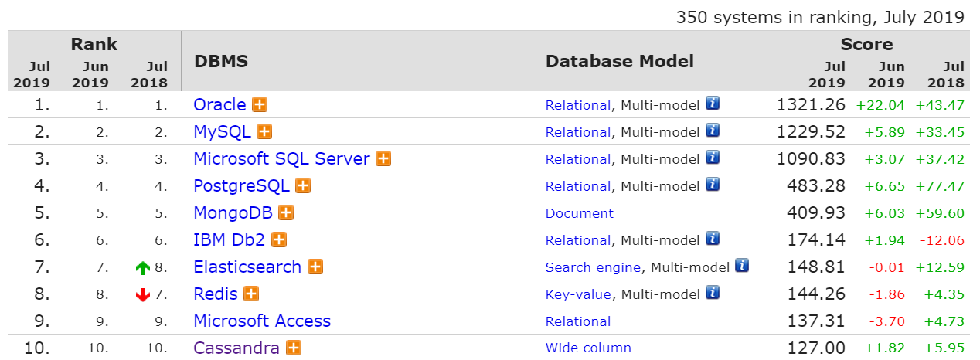Open the Microsoft SQL Server link
The image size is (980, 360).
[281, 158]
